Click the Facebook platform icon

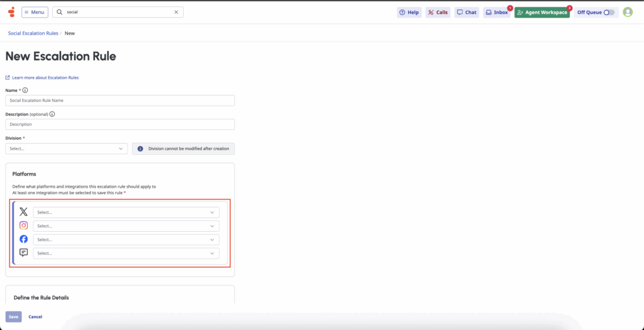(x=23, y=239)
